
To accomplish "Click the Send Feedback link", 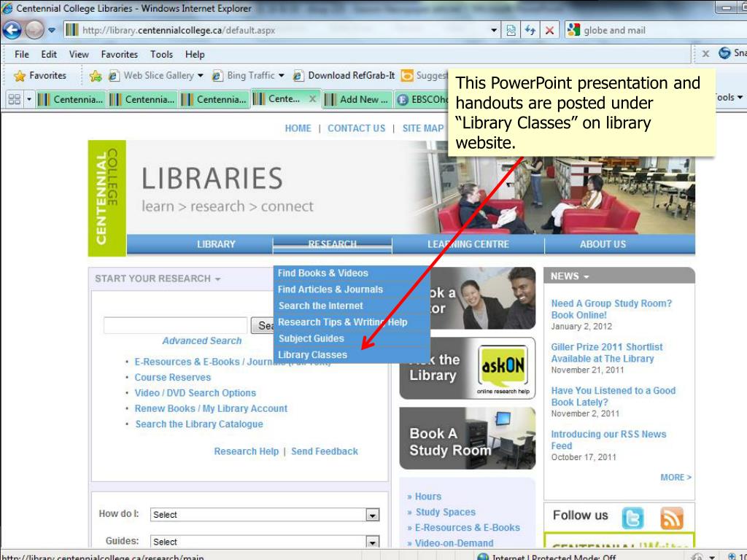I will pos(325,451).
